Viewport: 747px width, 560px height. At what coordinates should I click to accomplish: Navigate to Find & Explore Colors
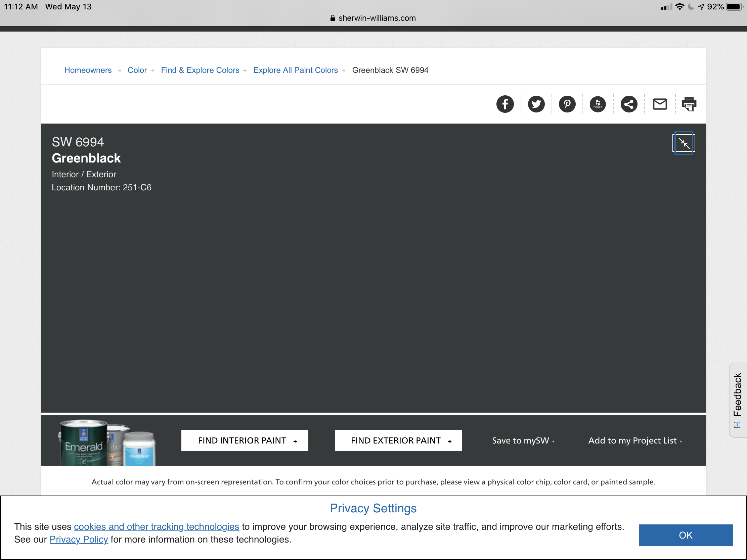pyautogui.click(x=200, y=70)
